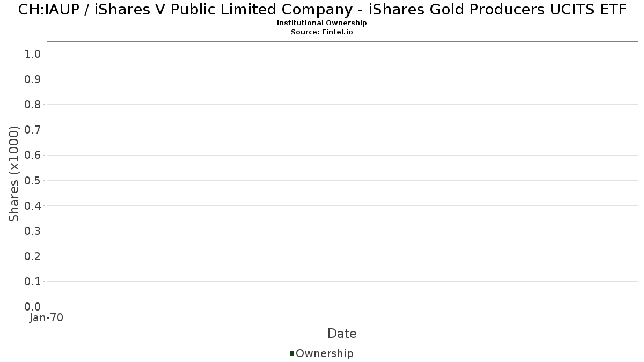Click the 0.9 y-axis tick label
The image size is (644, 362).
tap(32, 79)
